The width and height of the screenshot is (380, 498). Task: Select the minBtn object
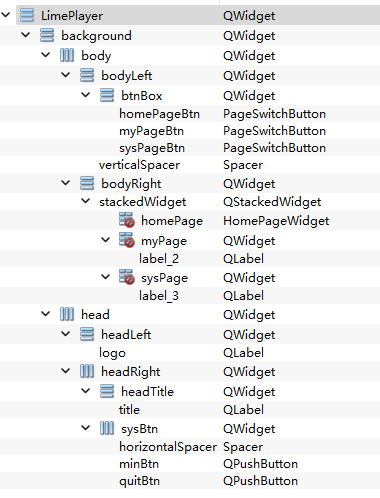(x=139, y=464)
